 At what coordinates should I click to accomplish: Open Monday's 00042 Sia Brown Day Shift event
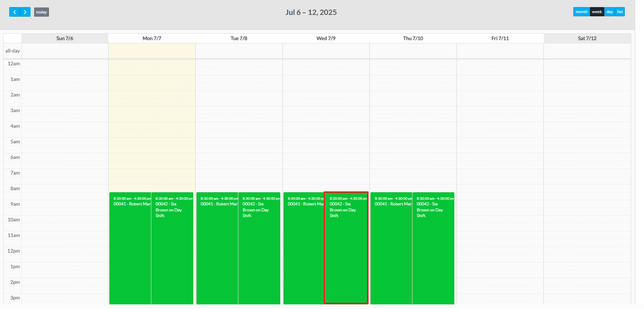click(x=172, y=248)
